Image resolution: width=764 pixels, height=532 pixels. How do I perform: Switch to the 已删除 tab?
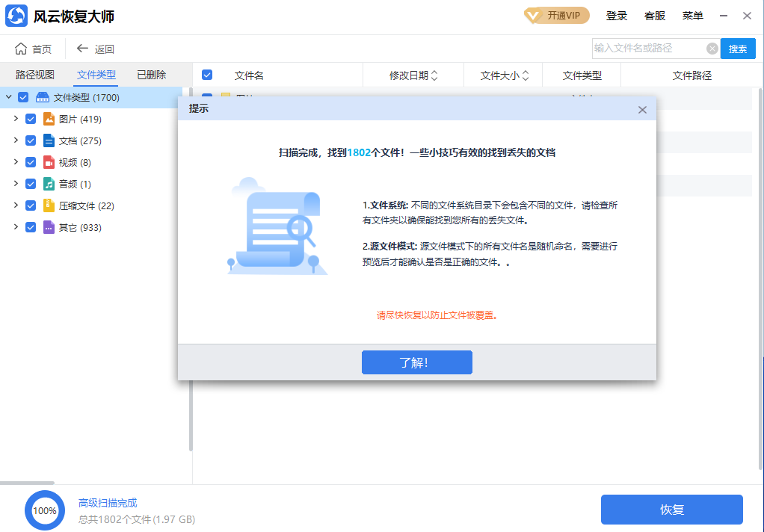point(151,75)
